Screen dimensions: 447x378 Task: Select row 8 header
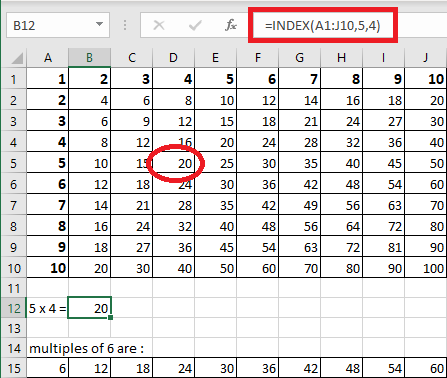pyautogui.click(x=14, y=226)
